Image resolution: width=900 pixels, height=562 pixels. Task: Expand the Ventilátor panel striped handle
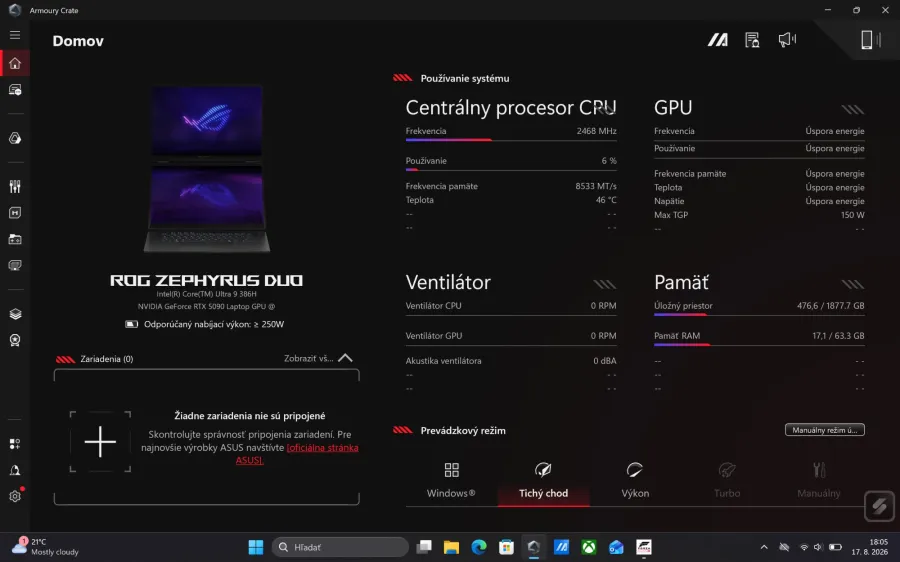604,284
